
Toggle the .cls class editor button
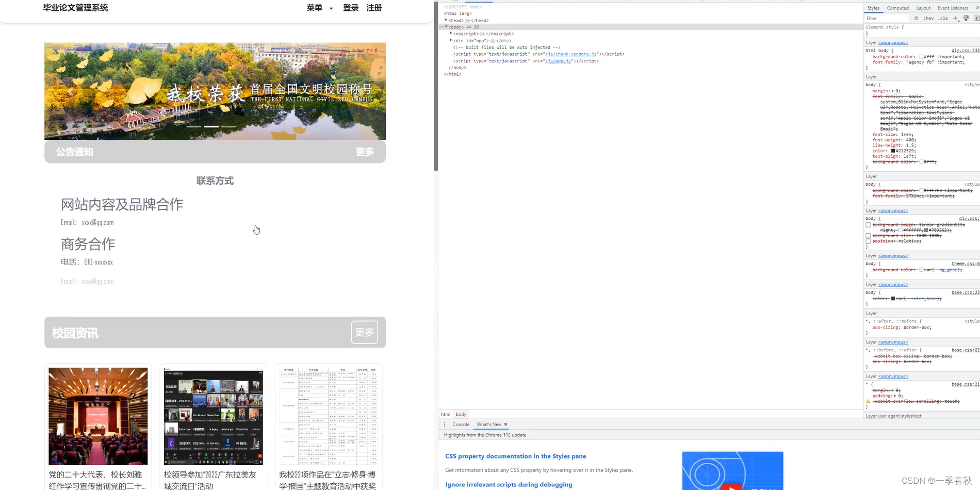pyautogui.click(x=943, y=18)
